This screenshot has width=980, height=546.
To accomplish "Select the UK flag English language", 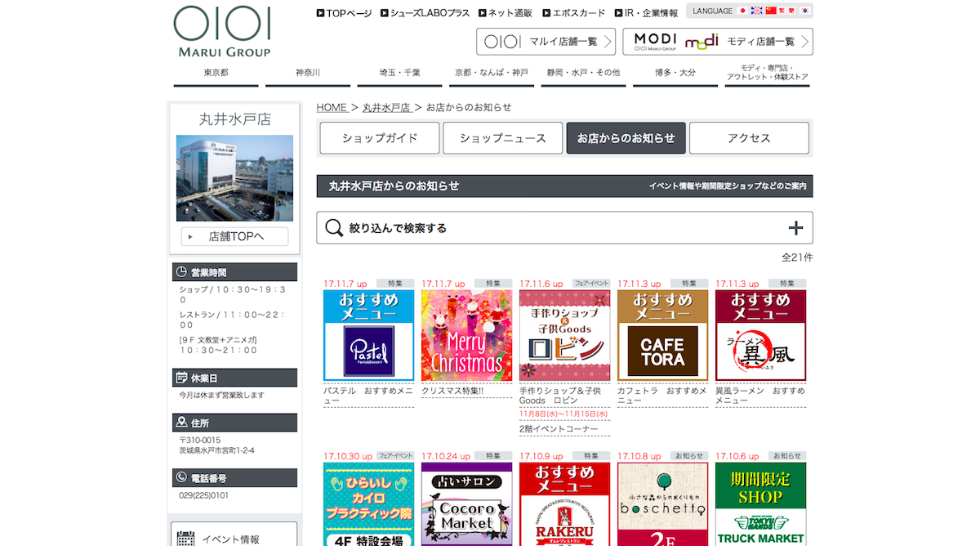I will [756, 11].
